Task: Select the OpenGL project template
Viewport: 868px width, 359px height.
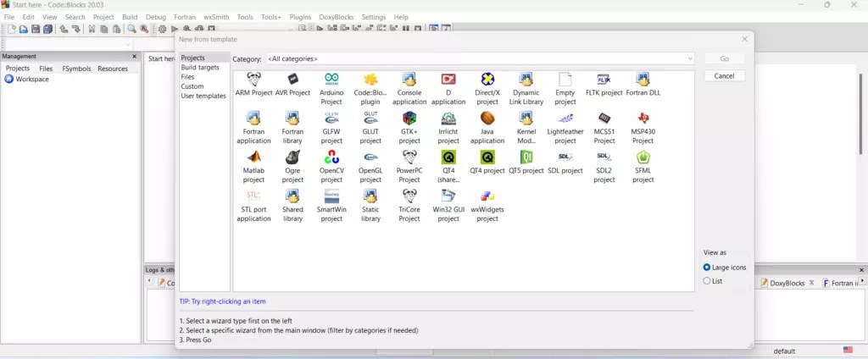Action: [370, 167]
